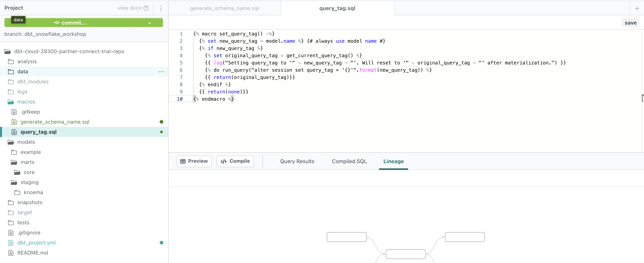Click the save button
Image resolution: width=644 pixels, height=263 pixels.
[x=630, y=23]
